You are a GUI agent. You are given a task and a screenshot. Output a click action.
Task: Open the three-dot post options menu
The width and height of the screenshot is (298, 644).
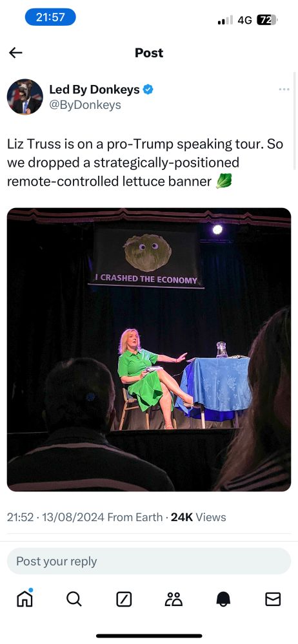pyautogui.click(x=284, y=89)
